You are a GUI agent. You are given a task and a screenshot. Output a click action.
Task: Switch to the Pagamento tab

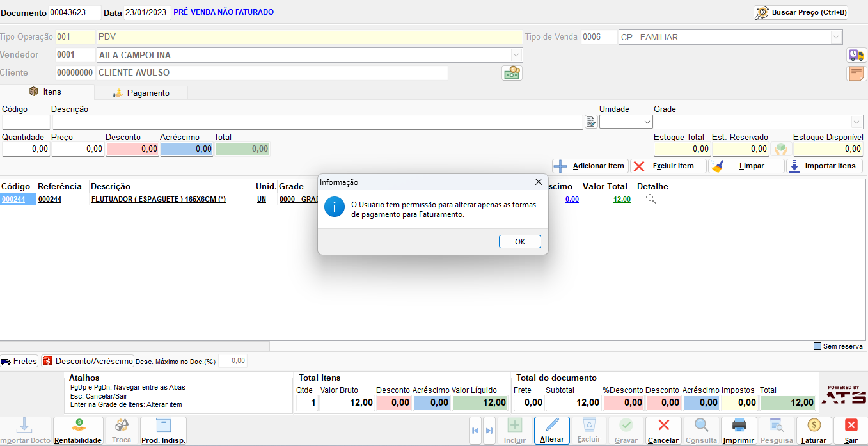click(141, 93)
